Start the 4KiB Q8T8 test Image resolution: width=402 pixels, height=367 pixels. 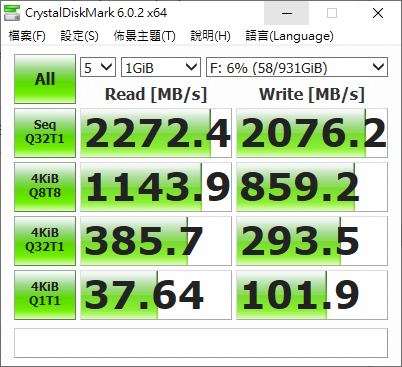coord(45,187)
